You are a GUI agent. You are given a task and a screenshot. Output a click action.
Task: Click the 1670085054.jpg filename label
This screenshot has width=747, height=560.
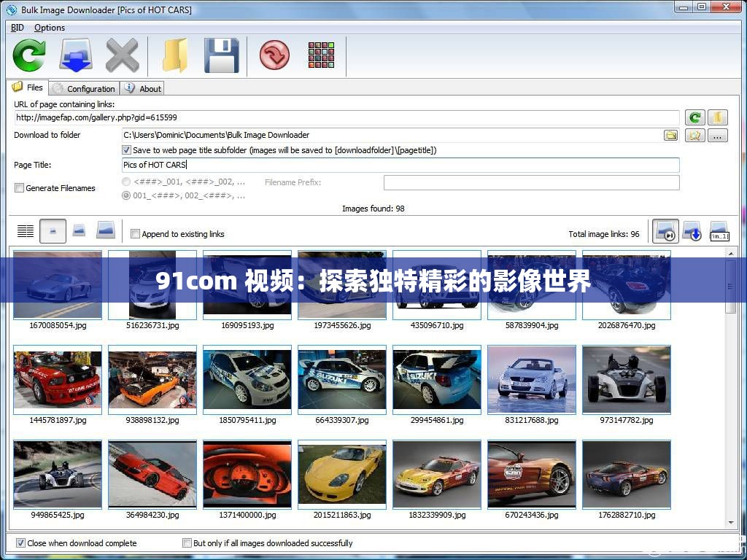(58, 325)
